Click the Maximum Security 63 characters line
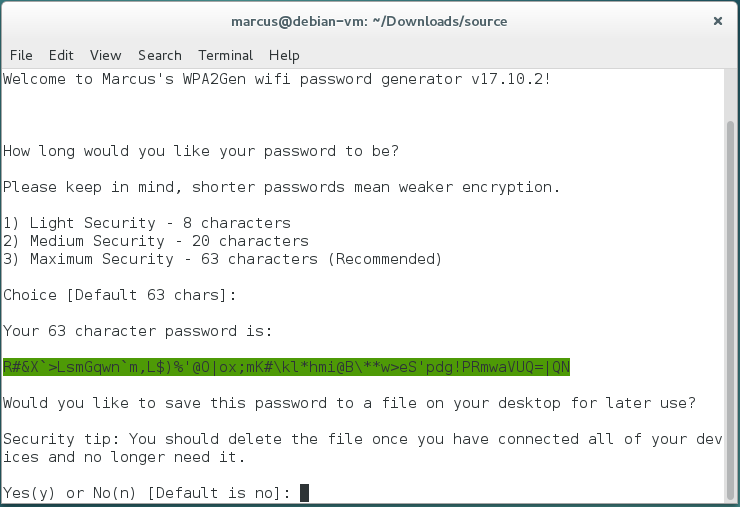The width and height of the screenshot is (740, 507). 222,259
